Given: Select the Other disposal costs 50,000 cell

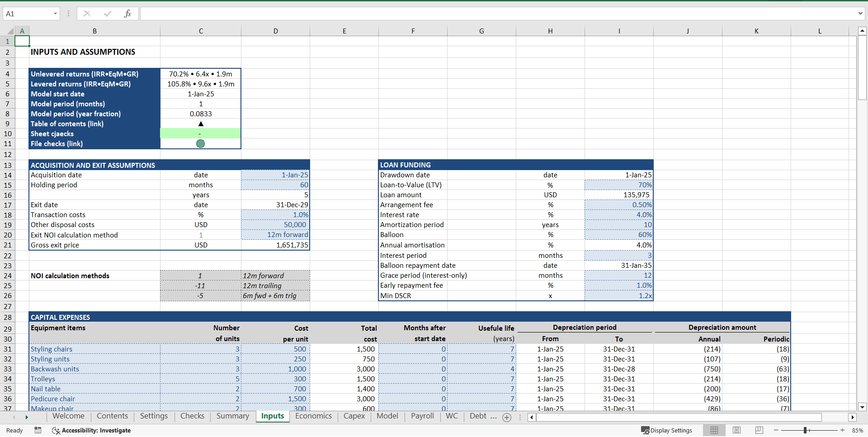Looking at the screenshot, I should click(x=275, y=225).
